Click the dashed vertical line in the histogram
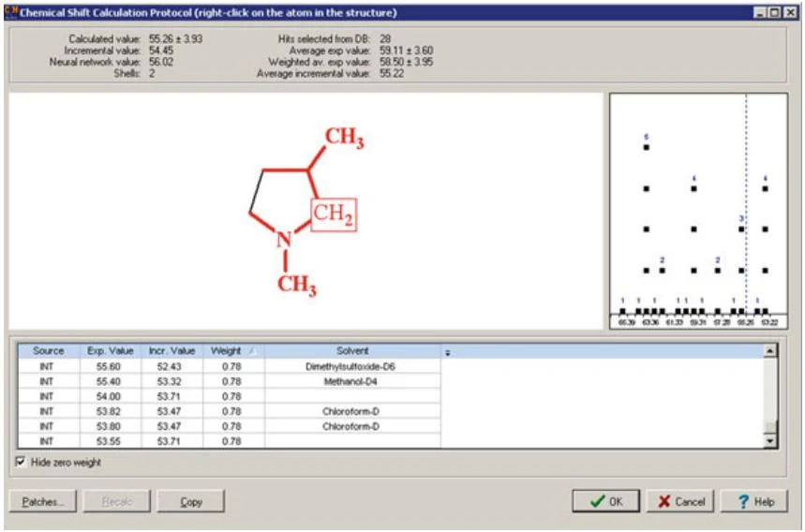Viewport: 805px width, 532px height. click(x=746, y=205)
